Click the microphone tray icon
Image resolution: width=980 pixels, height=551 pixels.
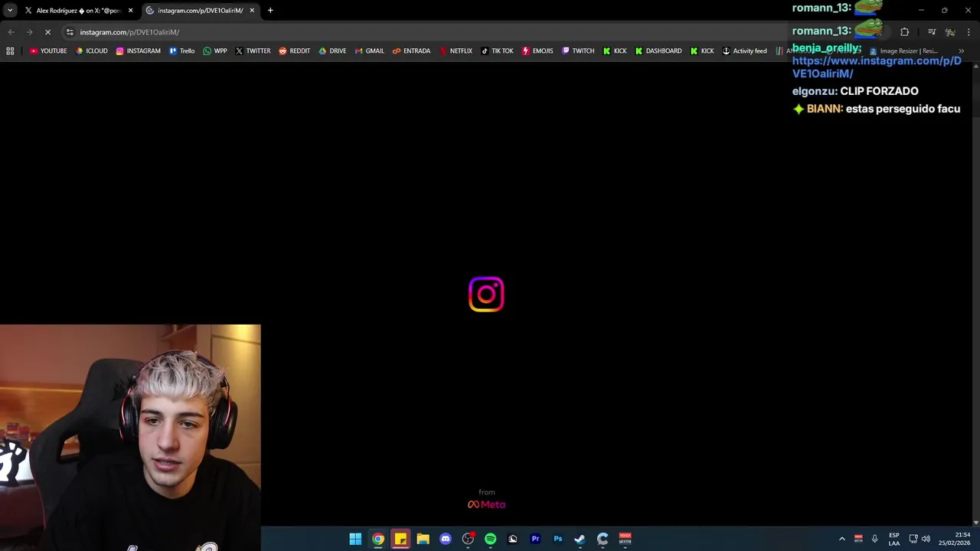click(x=874, y=539)
